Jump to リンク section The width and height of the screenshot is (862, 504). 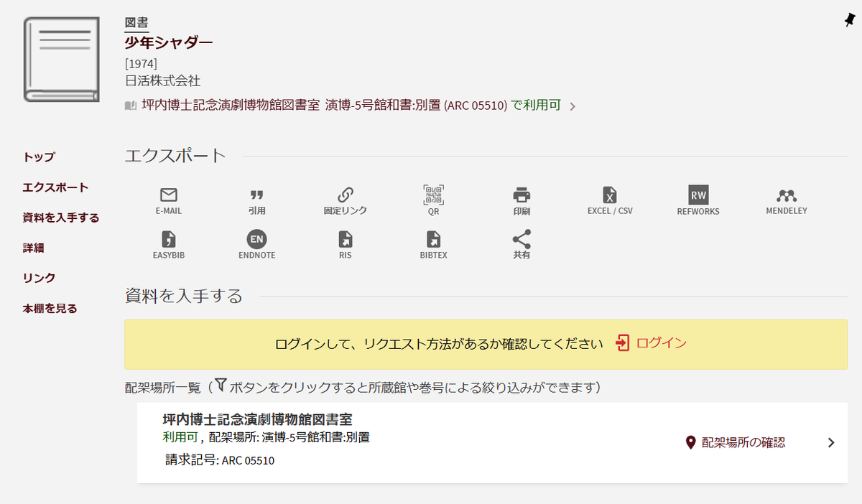(x=39, y=277)
